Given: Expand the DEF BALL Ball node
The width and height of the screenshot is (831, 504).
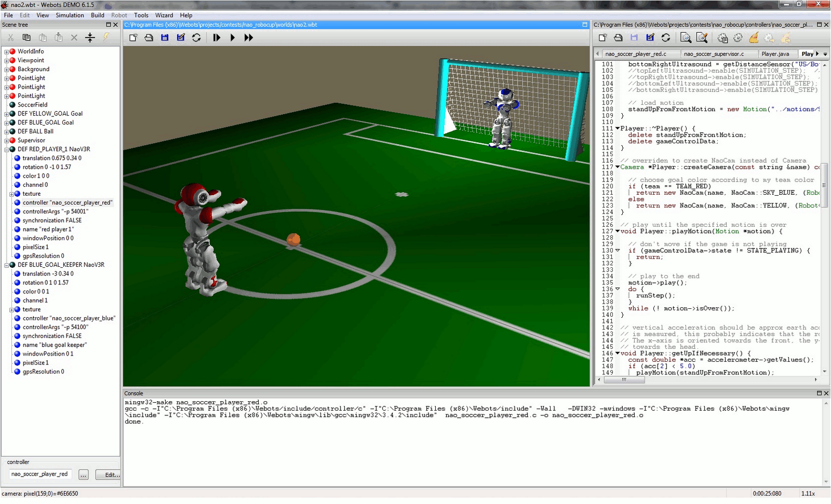Looking at the screenshot, I should click(6, 132).
